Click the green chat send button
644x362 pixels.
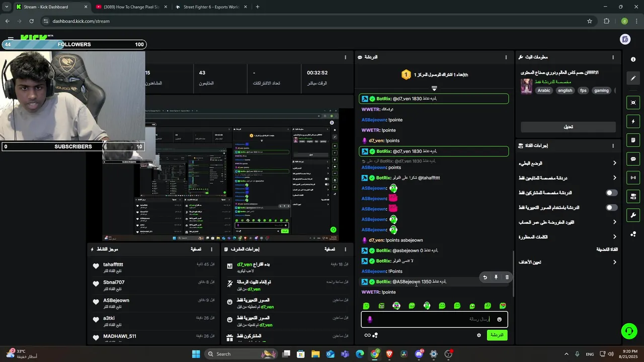pyautogui.click(x=497, y=335)
